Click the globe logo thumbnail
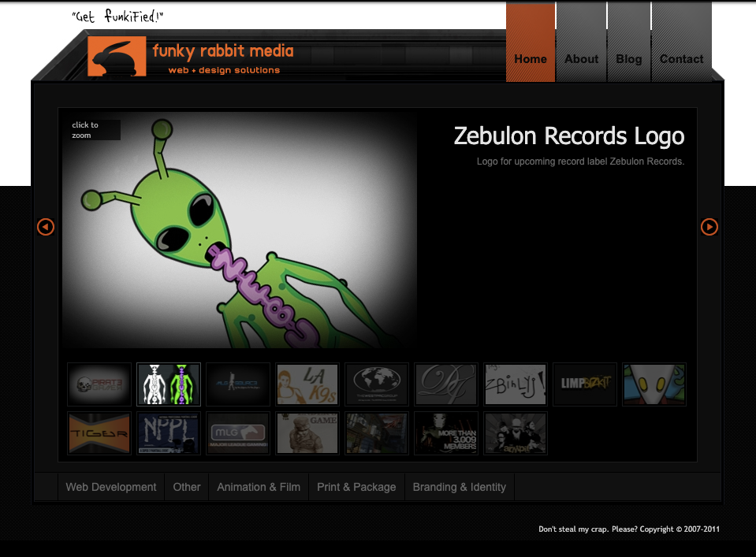This screenshot has width=756, height=557. [x=376, y=384]
